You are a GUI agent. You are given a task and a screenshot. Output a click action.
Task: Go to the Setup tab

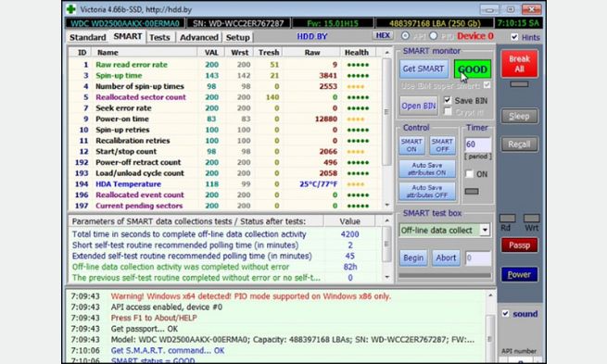[237, 37]
